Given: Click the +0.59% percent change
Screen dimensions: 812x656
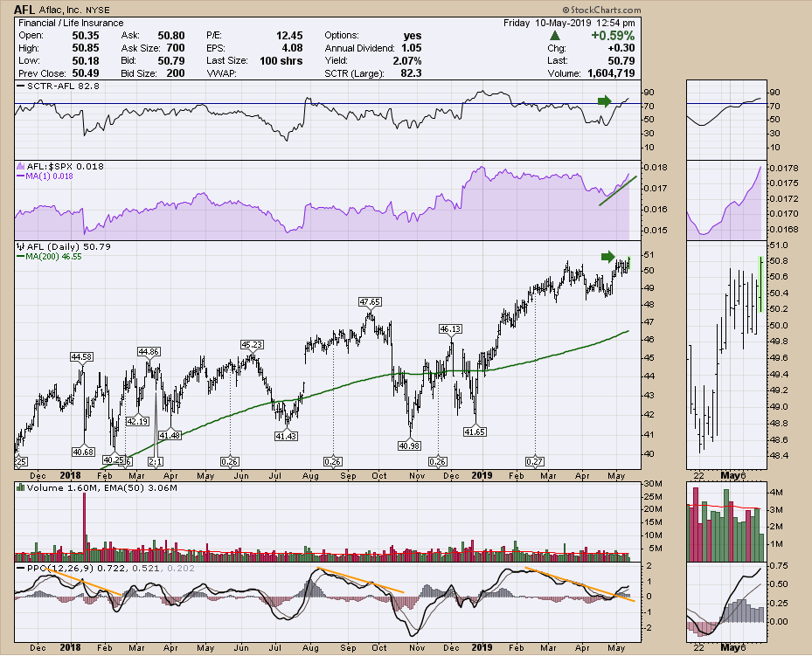Looking at the screenshot, I should [613, 35].
